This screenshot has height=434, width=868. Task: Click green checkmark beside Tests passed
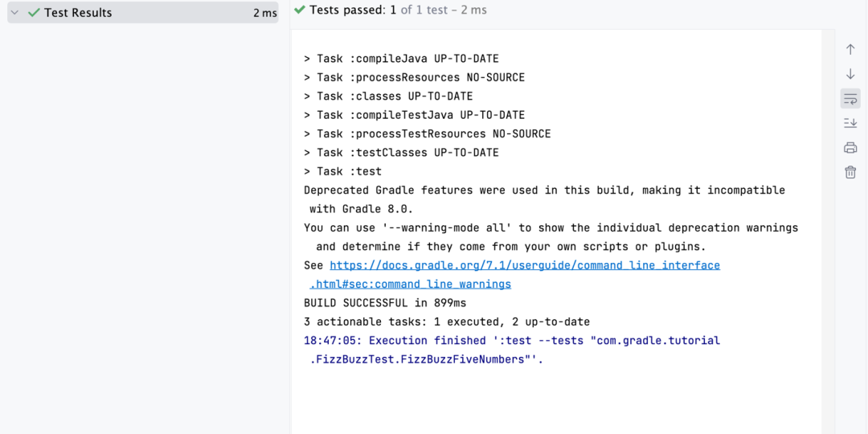coord(300,10)
